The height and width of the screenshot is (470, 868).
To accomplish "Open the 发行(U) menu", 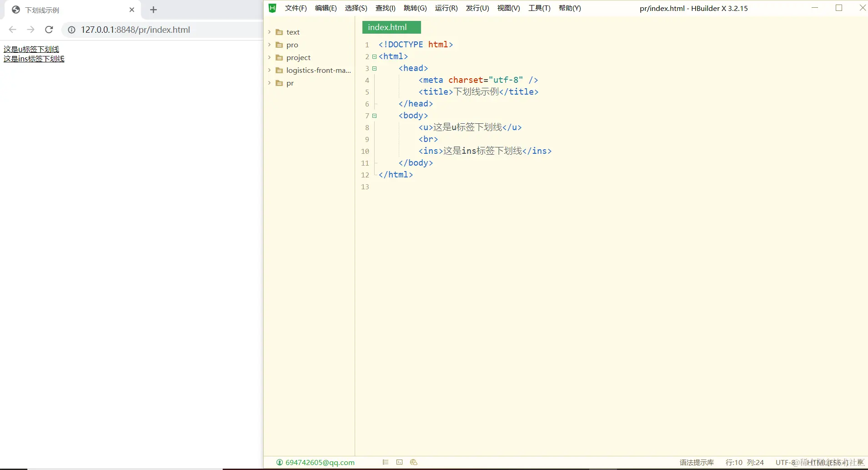I will tap(477, 8).
